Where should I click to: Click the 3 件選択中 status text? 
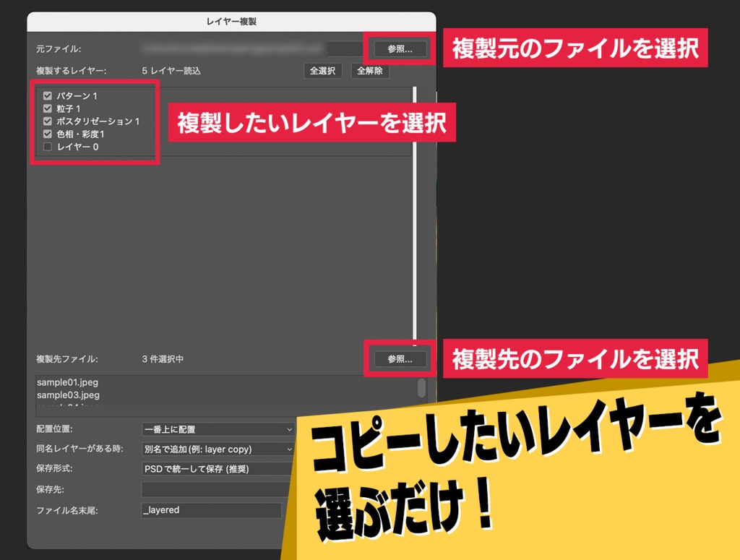[x=163, y=359]
